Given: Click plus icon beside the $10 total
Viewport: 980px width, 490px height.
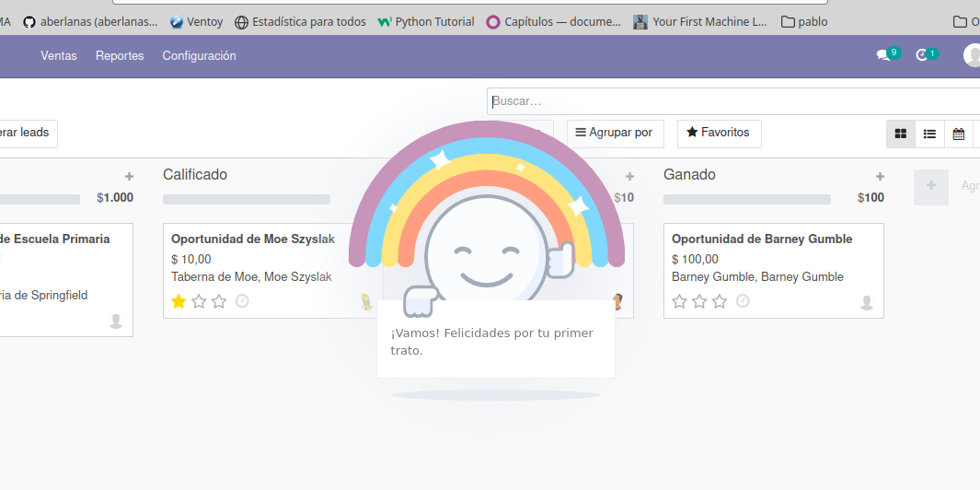Looking at the screenshot, I should pyautogui.click(x=630, y=177).
